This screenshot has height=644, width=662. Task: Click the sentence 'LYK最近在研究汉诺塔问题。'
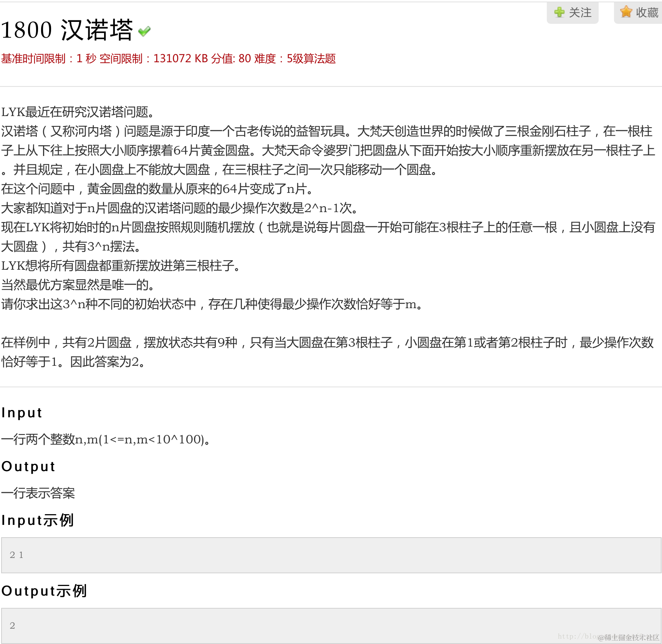click(x=78, y=112)
